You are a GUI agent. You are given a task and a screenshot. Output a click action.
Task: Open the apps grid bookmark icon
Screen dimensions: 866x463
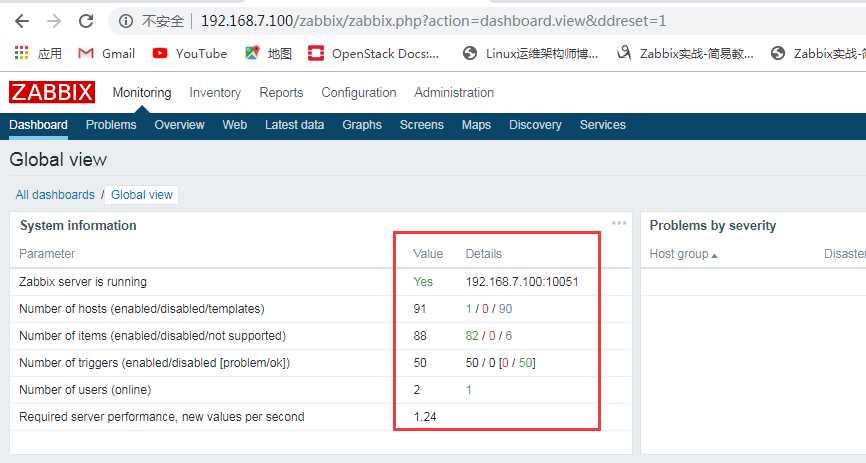(x=21, y=53)
